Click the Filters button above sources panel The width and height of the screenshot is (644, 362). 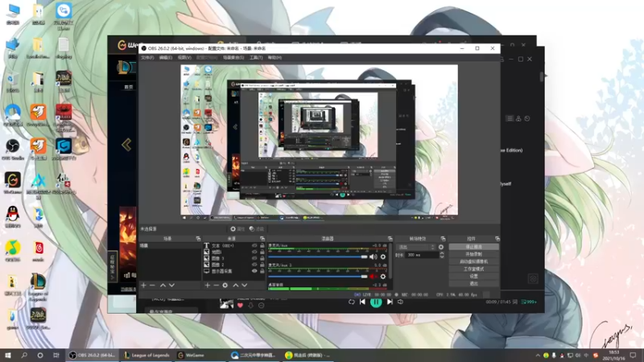(257, 229)
